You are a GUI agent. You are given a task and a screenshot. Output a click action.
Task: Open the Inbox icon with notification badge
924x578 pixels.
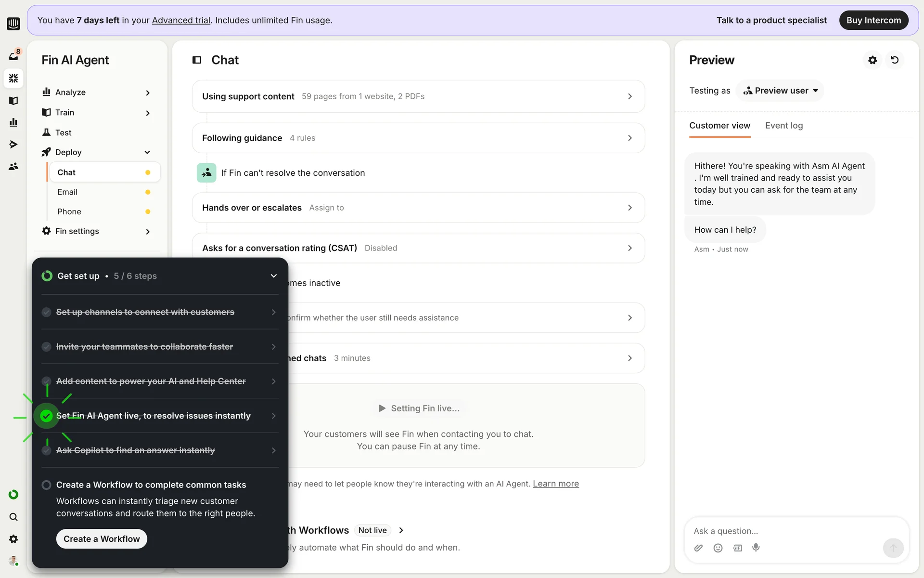(x=13, y=56)
